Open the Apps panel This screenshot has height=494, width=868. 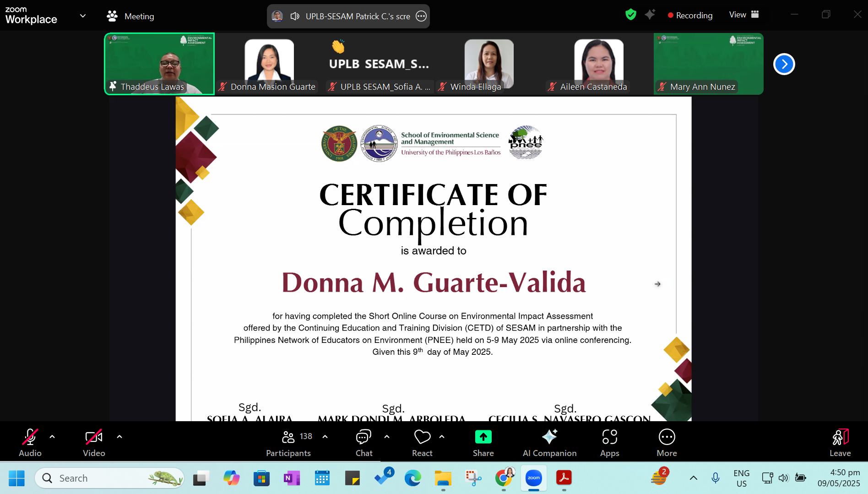tap(609, 442)
